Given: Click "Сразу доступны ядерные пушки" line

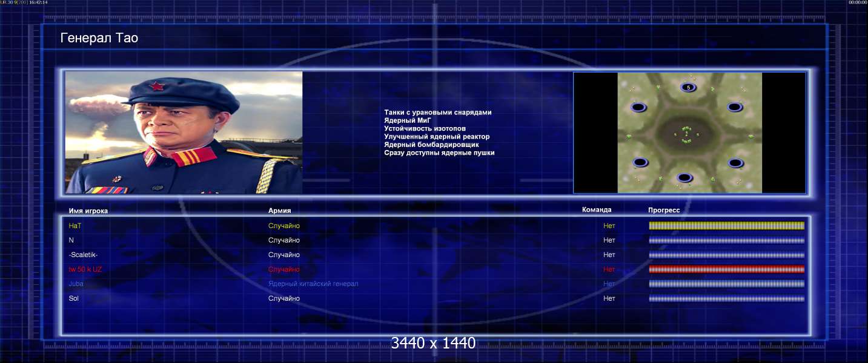Looking at the screenshot, I should (439, 152).
